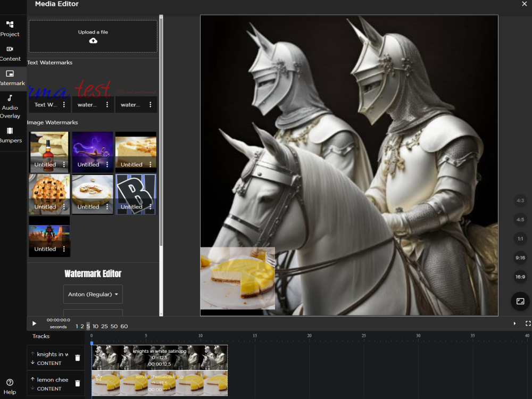Move knights track down
532x399 pixels.
[x=32, y=362]
